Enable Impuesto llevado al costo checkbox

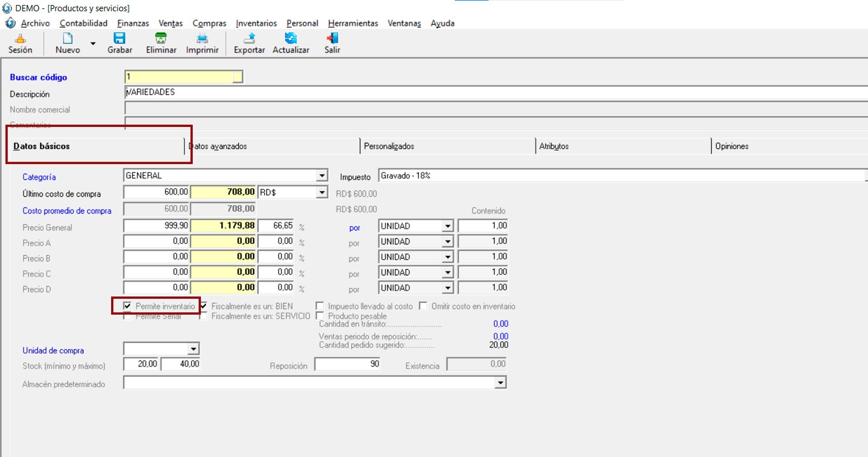(320, 306)
